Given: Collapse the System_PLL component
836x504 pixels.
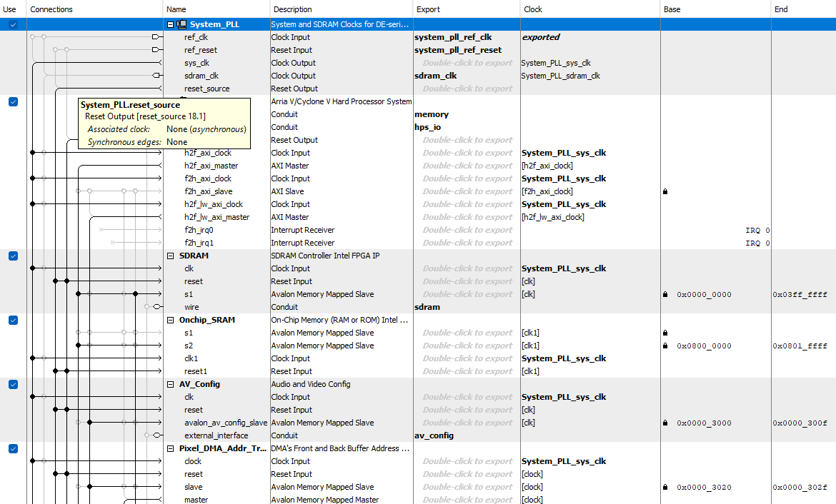Looking at the screenshot, I should [171, 24].
